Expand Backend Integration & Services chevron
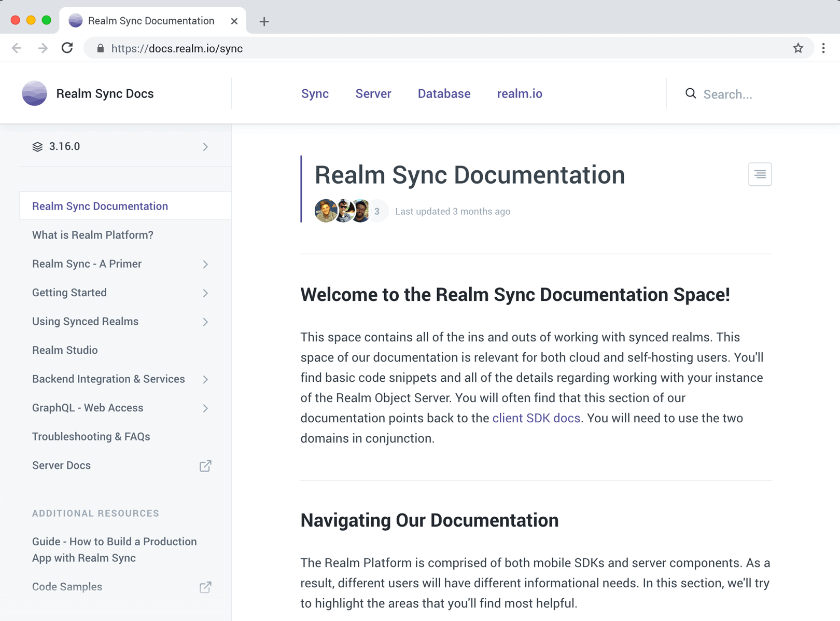This screenshot has height=621, width=840. click(x=205, y=380)
